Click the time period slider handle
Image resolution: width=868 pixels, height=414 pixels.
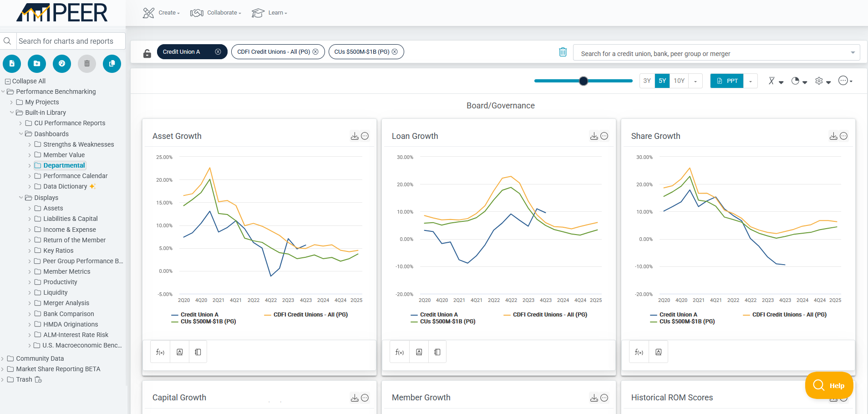click(583, 81)
